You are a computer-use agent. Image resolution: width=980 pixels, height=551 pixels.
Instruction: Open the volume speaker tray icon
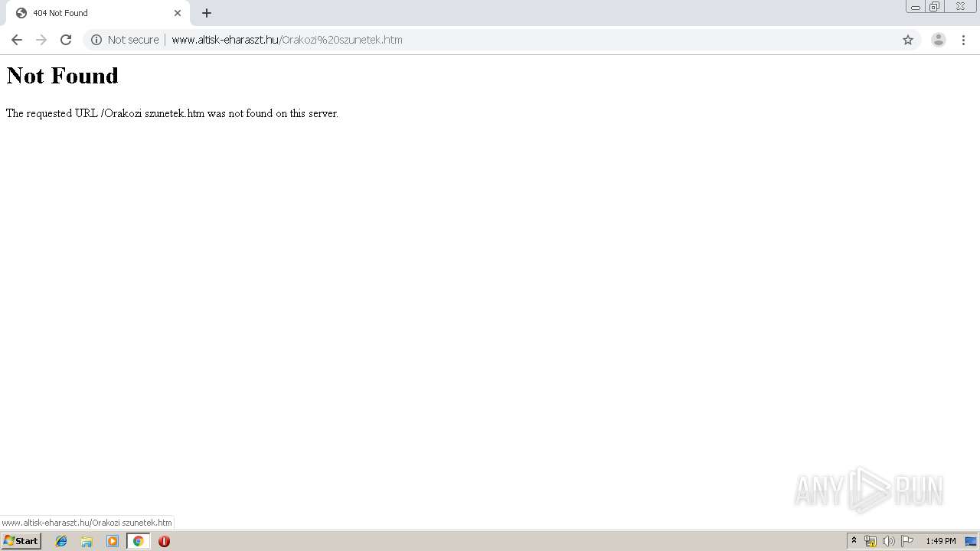(x=888, y=541)
